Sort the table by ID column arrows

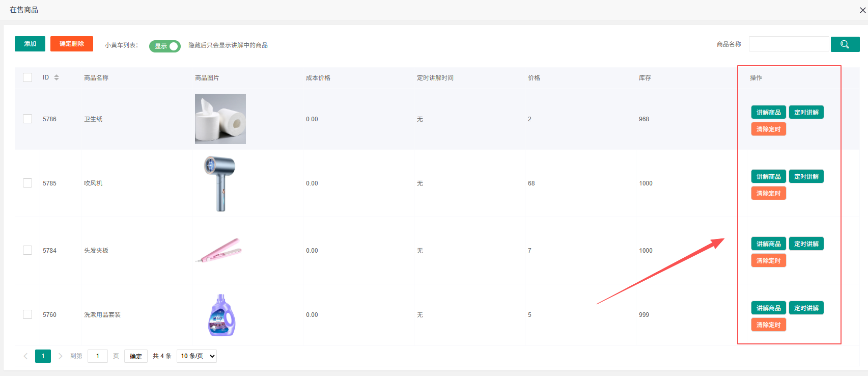tap(57, 77)
